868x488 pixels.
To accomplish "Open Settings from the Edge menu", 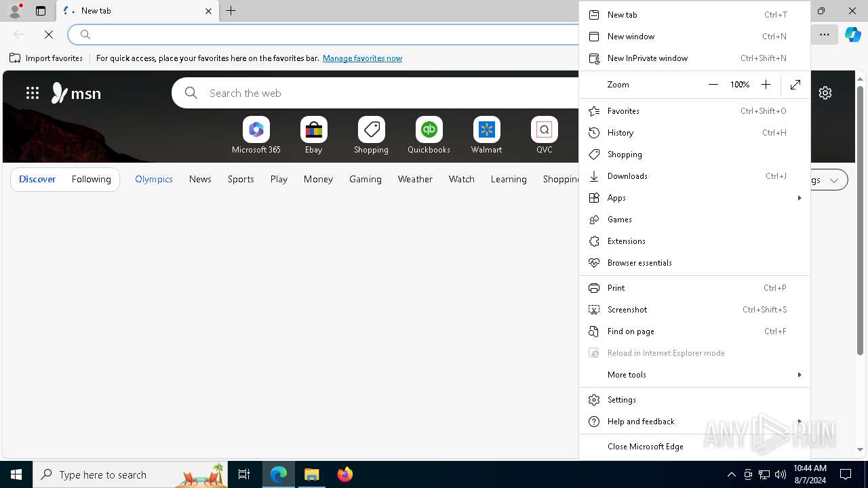I will [694, 400].
